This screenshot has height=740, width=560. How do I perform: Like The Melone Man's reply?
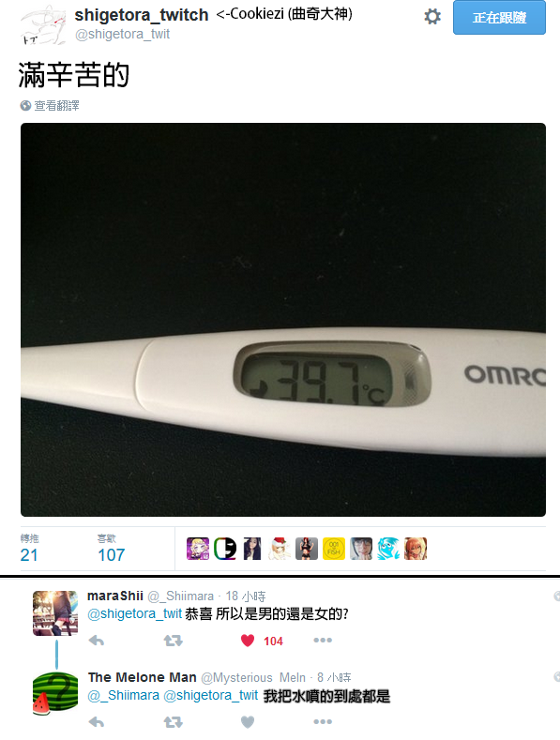coord(248,722)
